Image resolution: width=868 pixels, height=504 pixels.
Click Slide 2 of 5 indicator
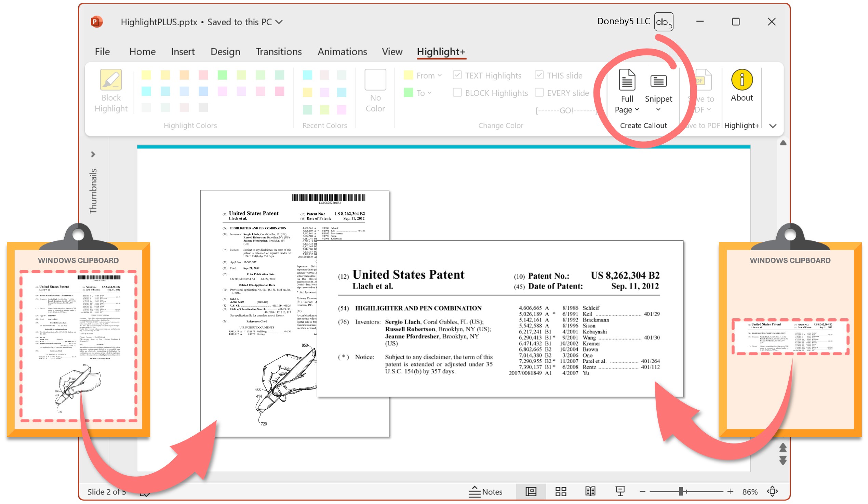106,492
